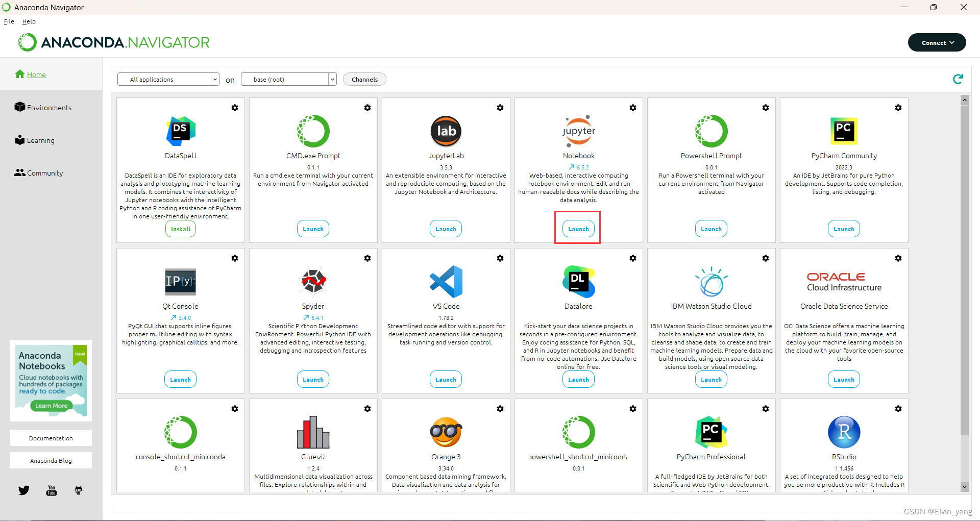Launch JupyterLab

point(446,229)
